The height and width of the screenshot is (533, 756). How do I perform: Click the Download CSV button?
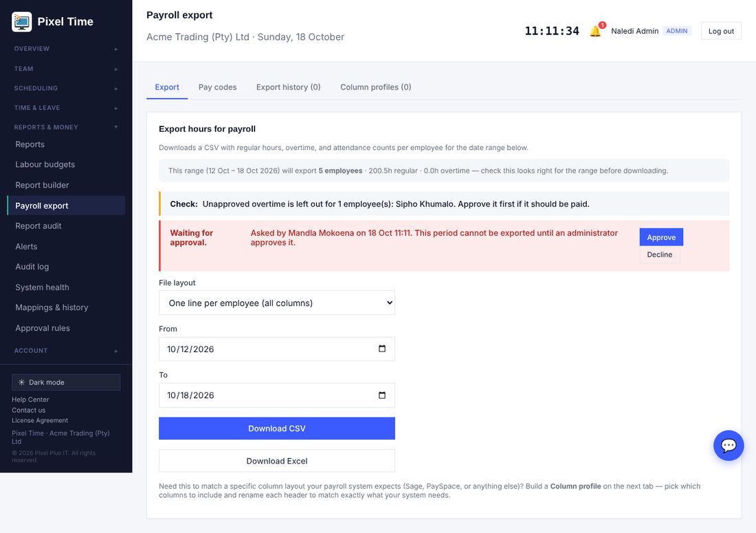pos(277,428)
